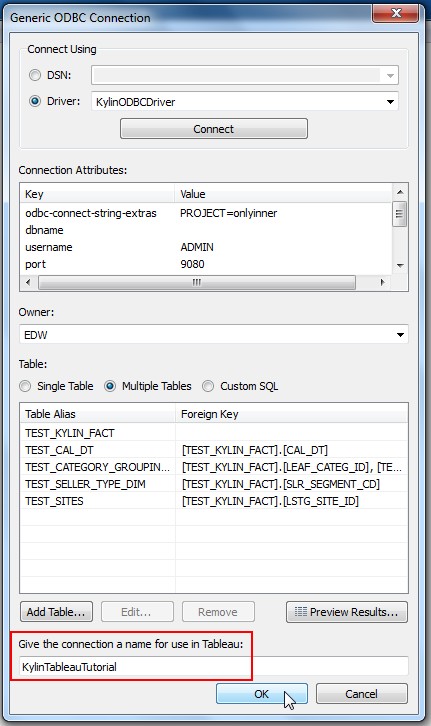This screenshot has width=431, height=726.
Task: Close the Generic ODBC Connection dialog
Action: pyautogui.click(x=396, y=13)
